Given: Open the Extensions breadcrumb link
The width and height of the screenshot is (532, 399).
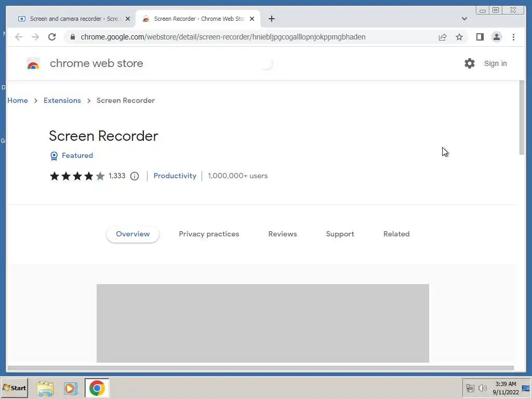Looking at the screenshot, I should point(62,100).
